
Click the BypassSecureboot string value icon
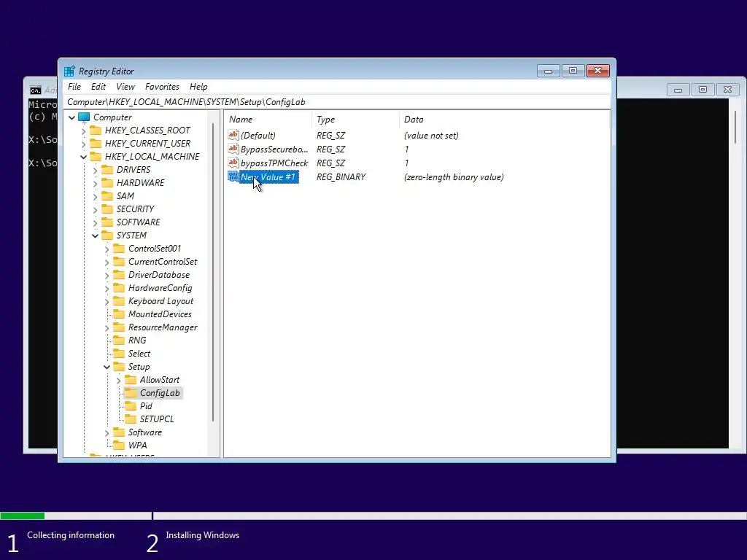tap(233, 149)
